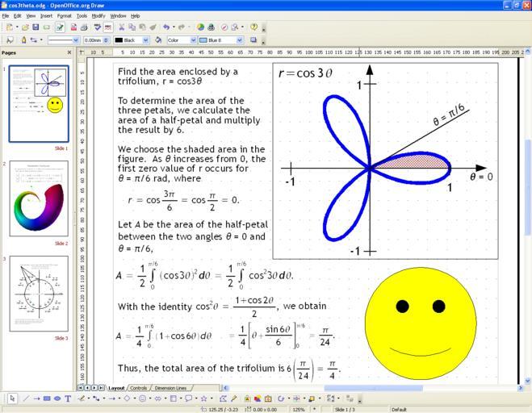Open the Help question mark icon

pyautogui.click(x=253, y=27)
